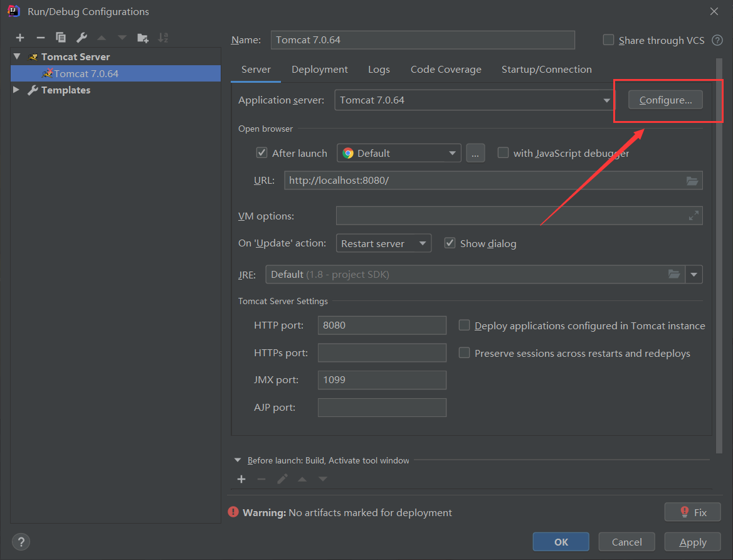Expand the Templates tree node
This screenshot has width=733, height=560.
pos(16,90)
